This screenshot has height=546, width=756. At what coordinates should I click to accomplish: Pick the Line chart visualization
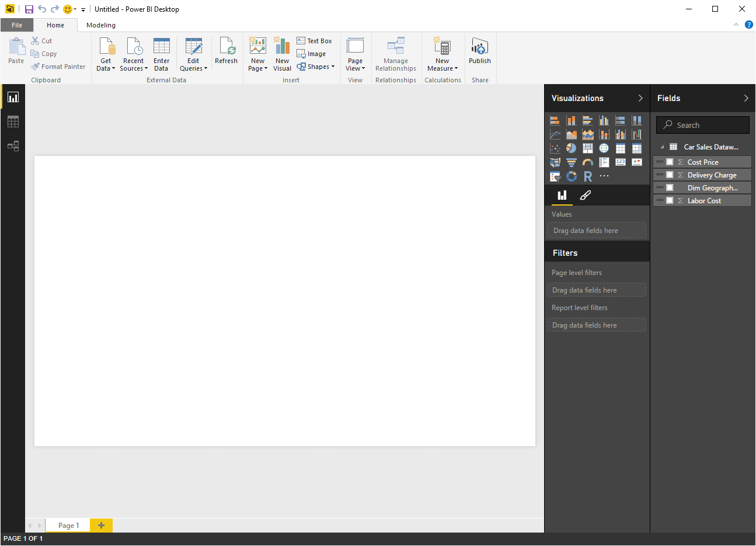(x=555, y=134)
